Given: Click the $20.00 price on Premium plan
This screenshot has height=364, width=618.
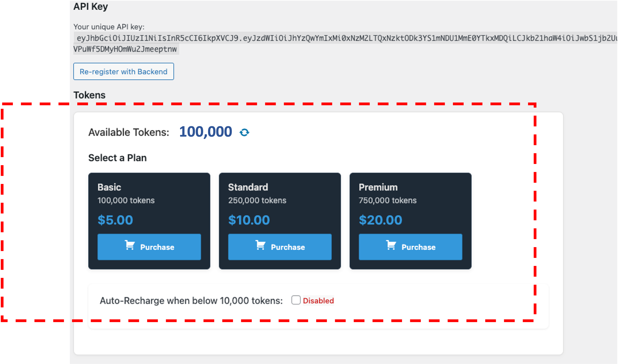Looking at the screenshot, I should pyautogui.click(x=380, y=220).
